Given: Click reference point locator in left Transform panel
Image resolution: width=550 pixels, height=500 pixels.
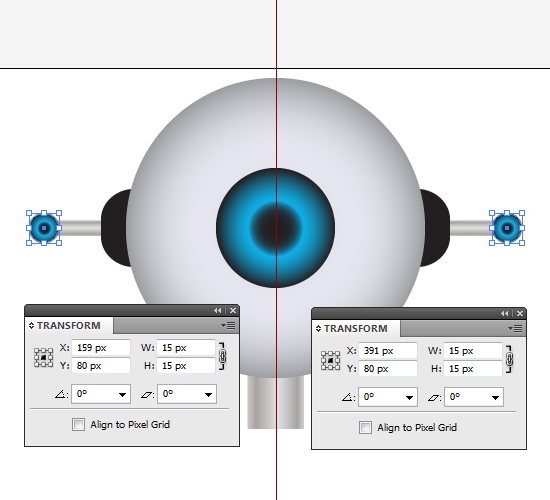Looking at the screenshot, I should (43, 357).
